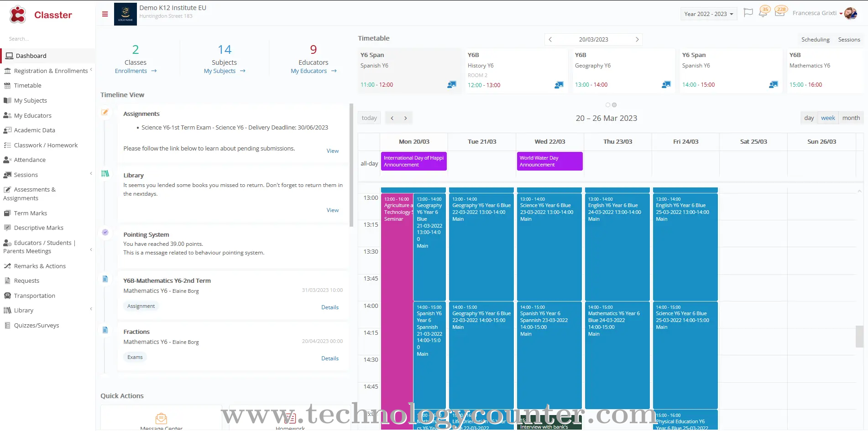868x431 pixels.
Task: Expand Educators / Students Parents Meetings submenu
Action: (x=91, y=249)
